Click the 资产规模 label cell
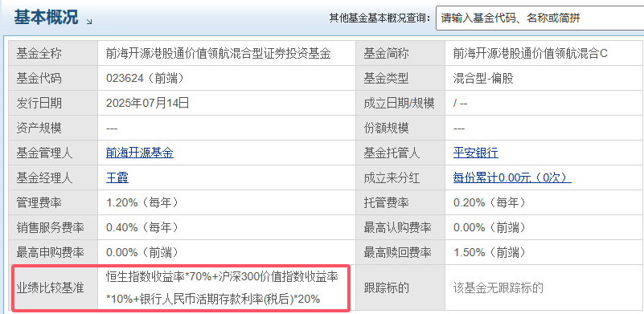Viewport: 644px width, 314px height. [53, 128]
